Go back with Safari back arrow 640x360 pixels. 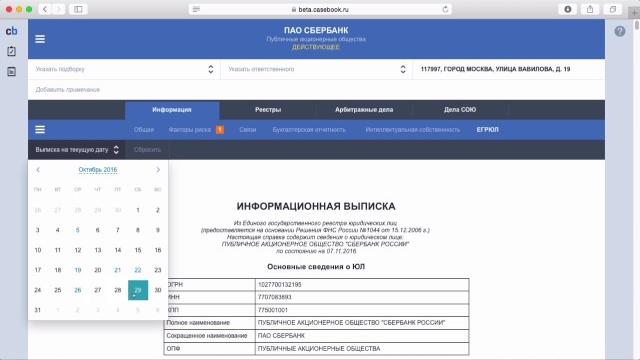tap(45, 9)
